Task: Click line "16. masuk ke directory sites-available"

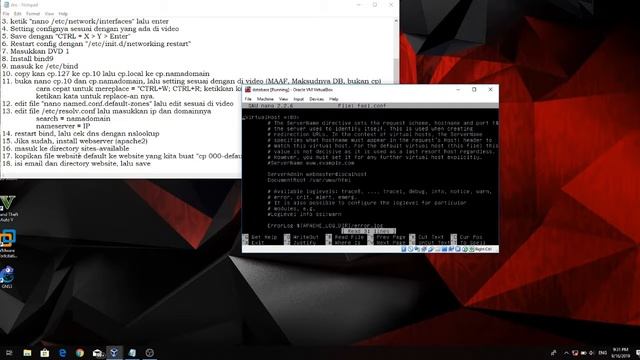Action: coord(65,148)
